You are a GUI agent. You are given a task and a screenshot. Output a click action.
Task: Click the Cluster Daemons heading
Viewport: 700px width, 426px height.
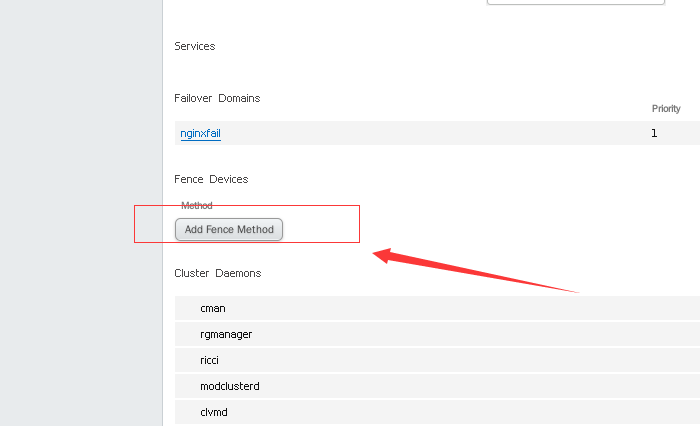[218, 273]
